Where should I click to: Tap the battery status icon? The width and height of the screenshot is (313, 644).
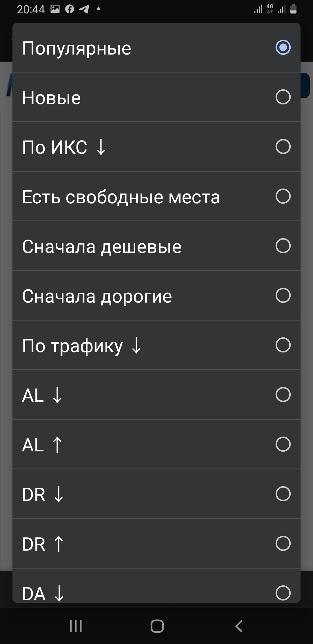click(x=293, y=9)
